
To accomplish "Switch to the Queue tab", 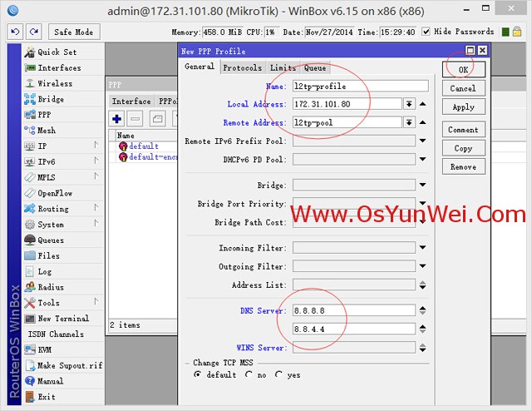I will click(x=315, y=68).
